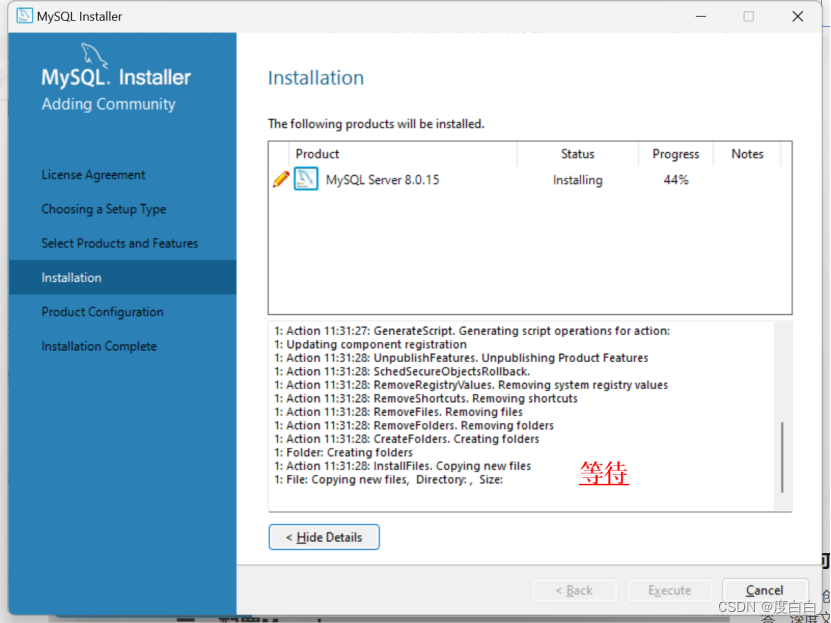Click text The following products will be installed
The height and width of the screenshot is (623, 831).
(x=376, y=124)
